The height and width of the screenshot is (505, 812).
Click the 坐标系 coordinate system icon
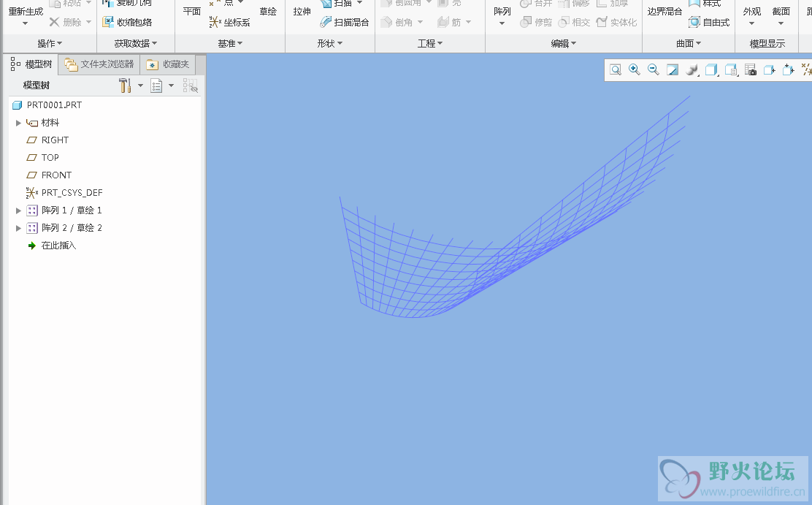[215, 22]
